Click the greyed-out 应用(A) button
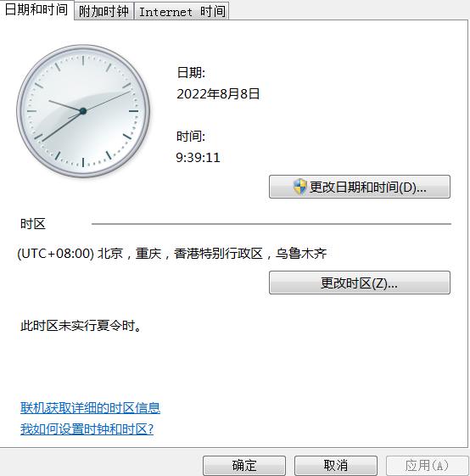Screen dimensions: 470x476 point(428,465)
